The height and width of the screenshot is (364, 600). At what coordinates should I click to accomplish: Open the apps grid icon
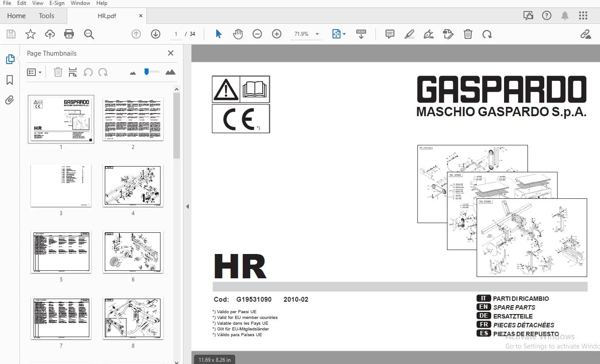tap(583, 16)
